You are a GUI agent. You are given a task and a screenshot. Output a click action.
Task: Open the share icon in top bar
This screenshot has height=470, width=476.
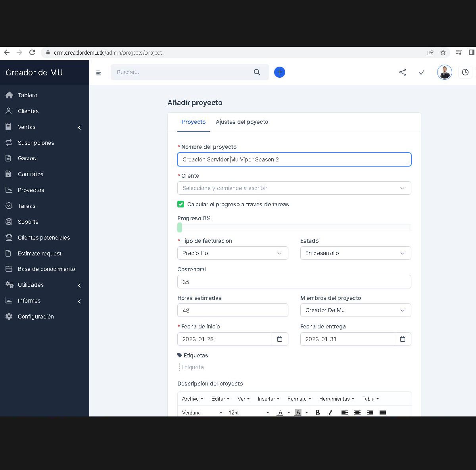coord(403,72)
